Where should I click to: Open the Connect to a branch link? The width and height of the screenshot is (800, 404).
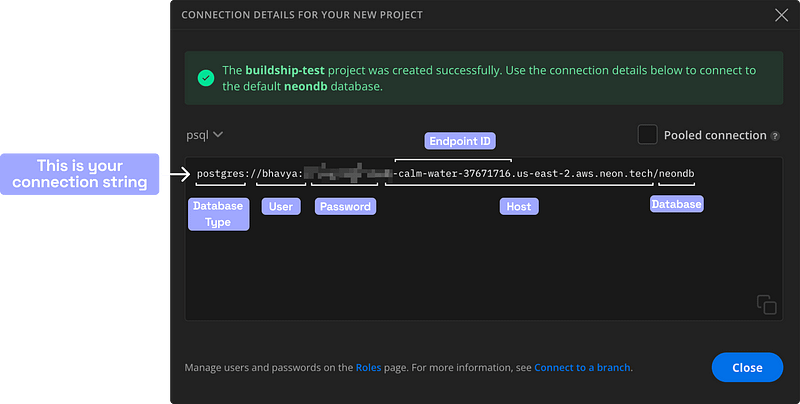[582, 367]
